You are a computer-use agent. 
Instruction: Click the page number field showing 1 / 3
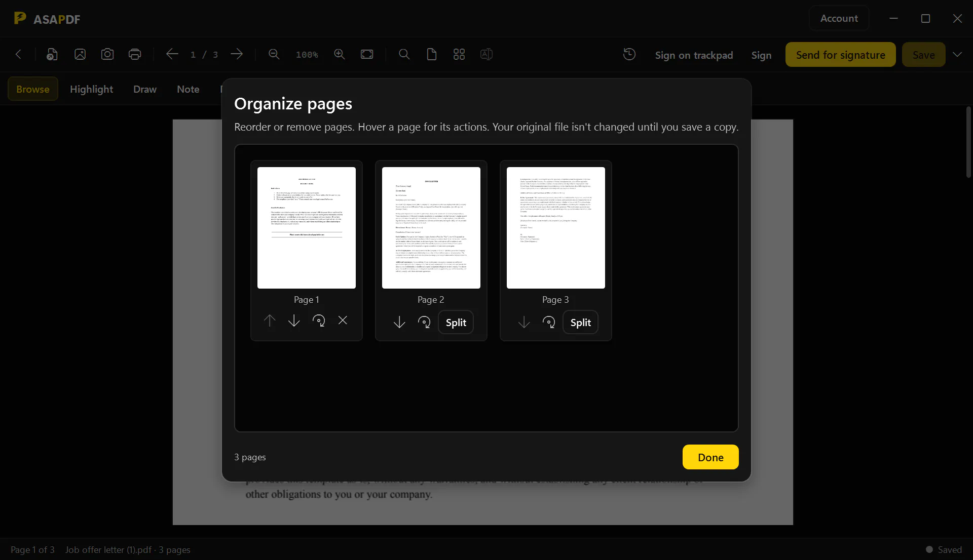click(204, 55)
